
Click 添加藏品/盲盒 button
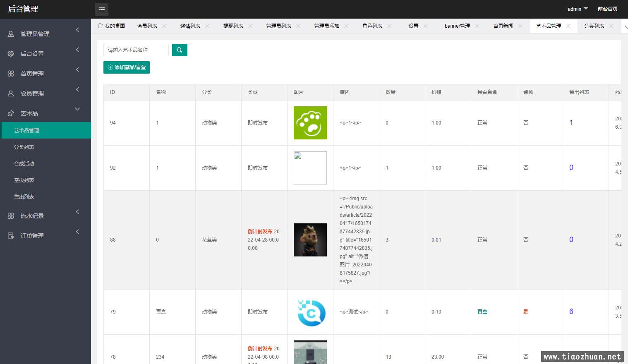tap(127, 67)
